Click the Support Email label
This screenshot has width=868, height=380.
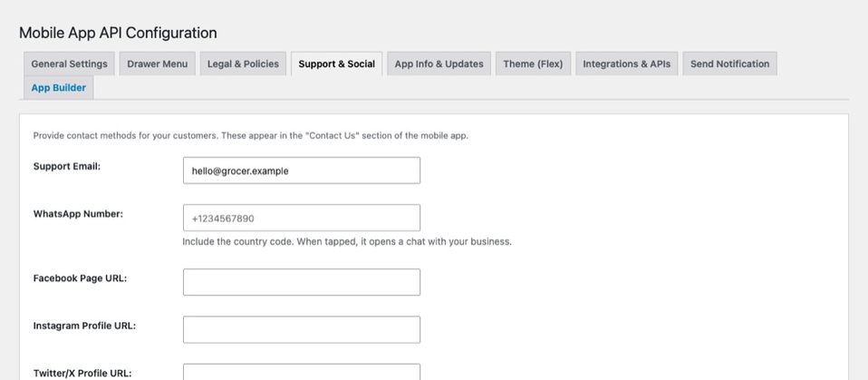(x=67, y=166)
